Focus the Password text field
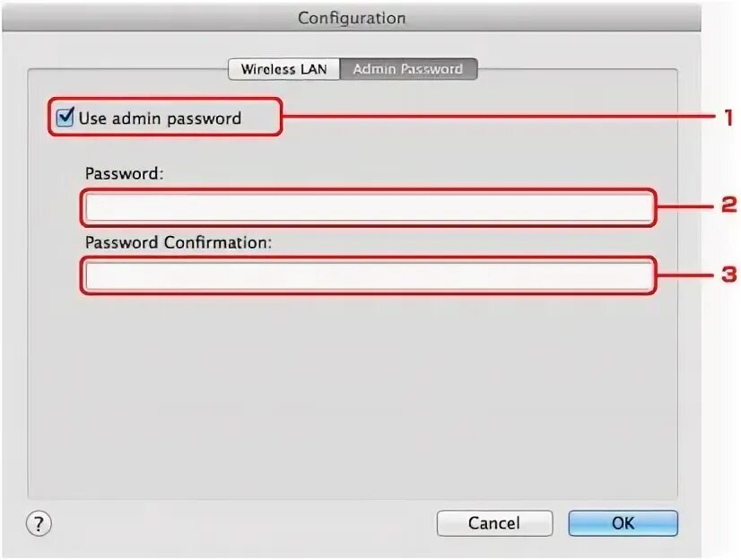This screenshot has height=560, width=741. pyautogui.click(x=369, y=207)
